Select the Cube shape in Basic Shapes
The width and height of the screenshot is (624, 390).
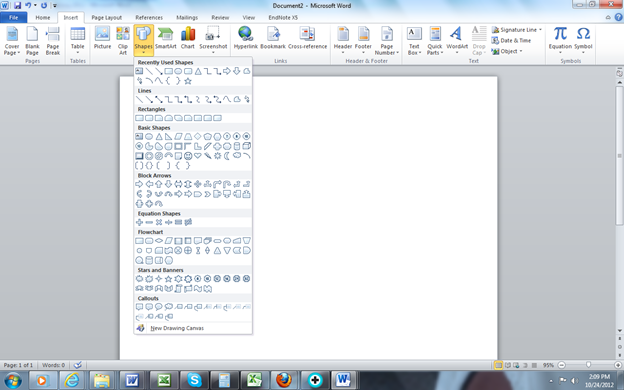246,146
